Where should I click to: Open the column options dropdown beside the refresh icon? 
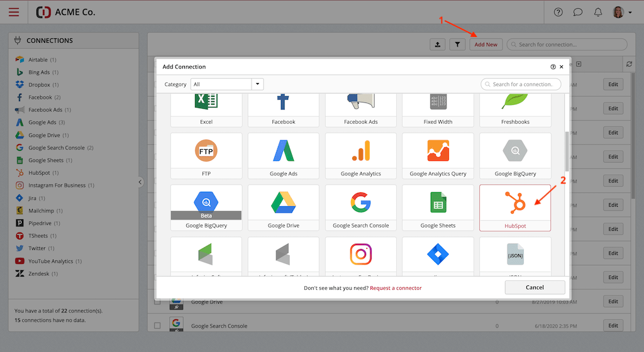579,64
